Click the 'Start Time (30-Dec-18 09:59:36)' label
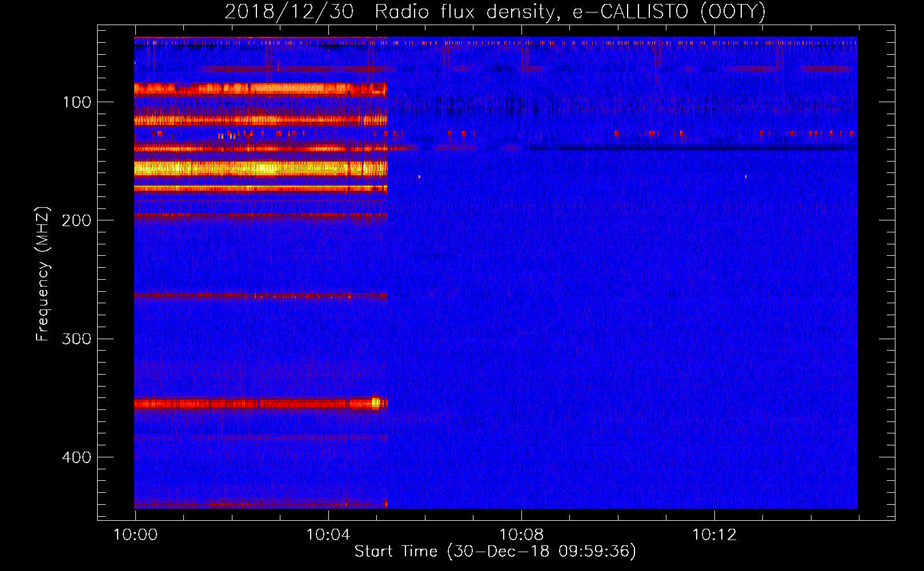The width and height of the screenshot is (924, 571). 495,552
